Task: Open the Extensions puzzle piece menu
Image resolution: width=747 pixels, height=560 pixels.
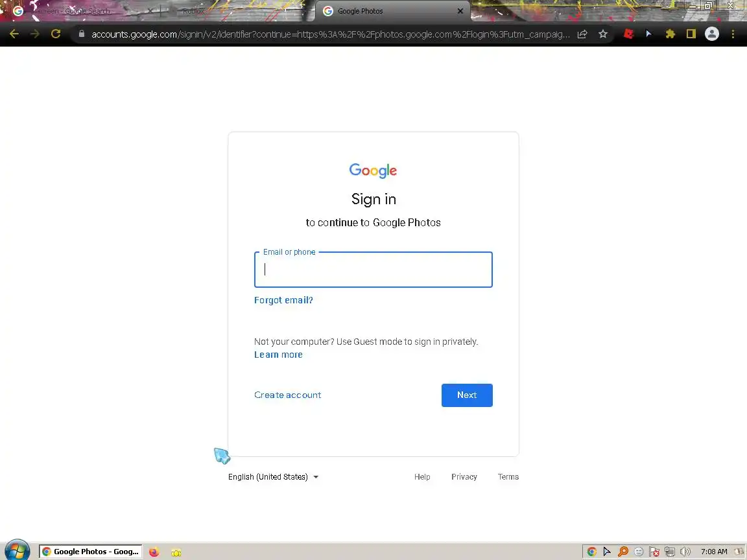Action: [x=670, y=34]
